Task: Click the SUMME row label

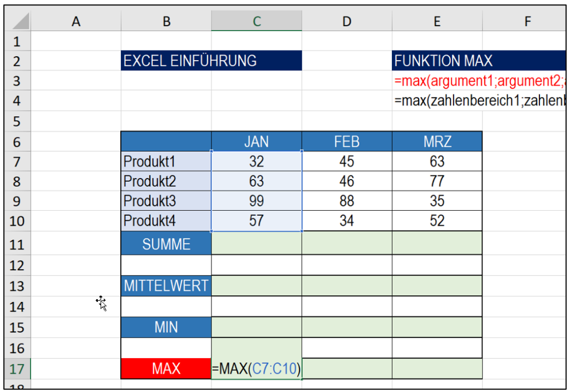Action: coord(166,244)
